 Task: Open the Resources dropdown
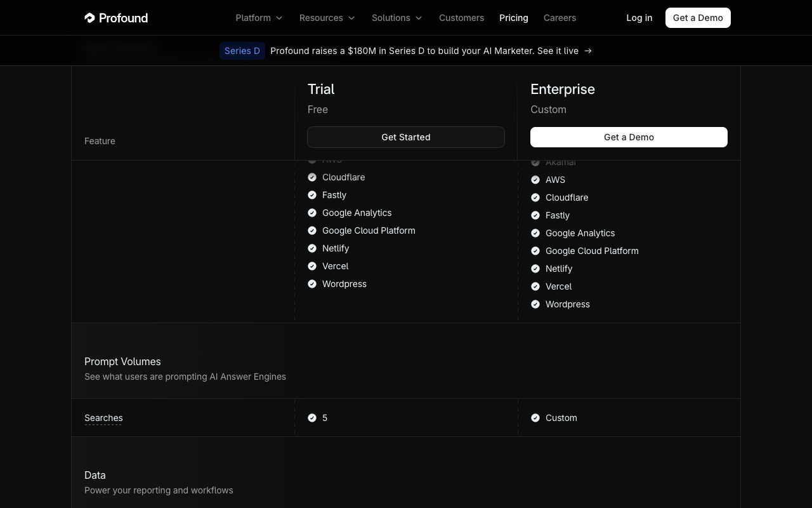pos(327,18)
